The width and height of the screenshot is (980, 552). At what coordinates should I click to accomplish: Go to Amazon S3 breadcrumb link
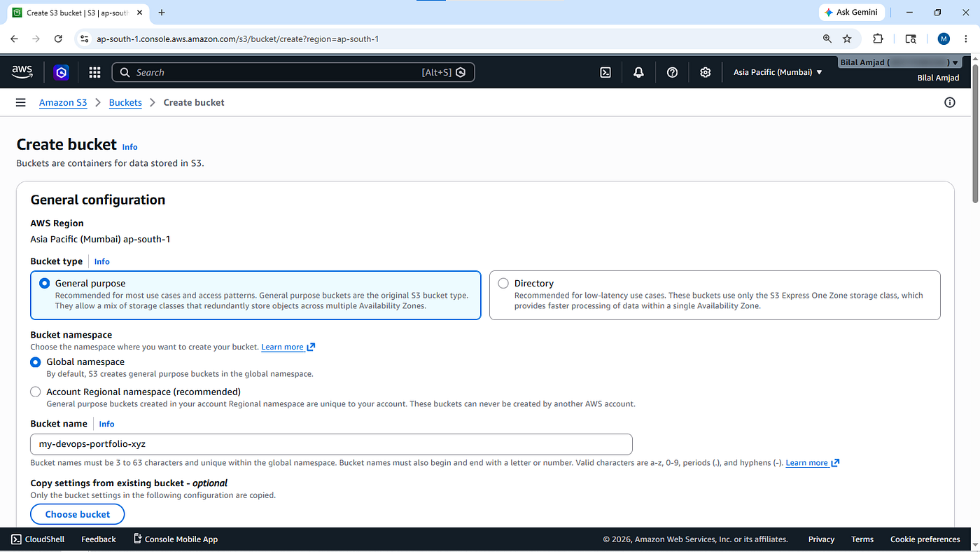pos(63,102)
